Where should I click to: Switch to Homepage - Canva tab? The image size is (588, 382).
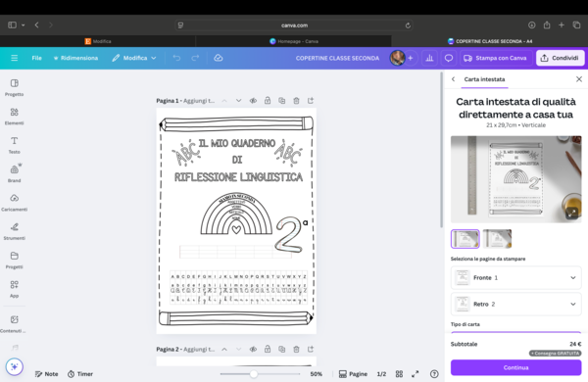[294, 41]
